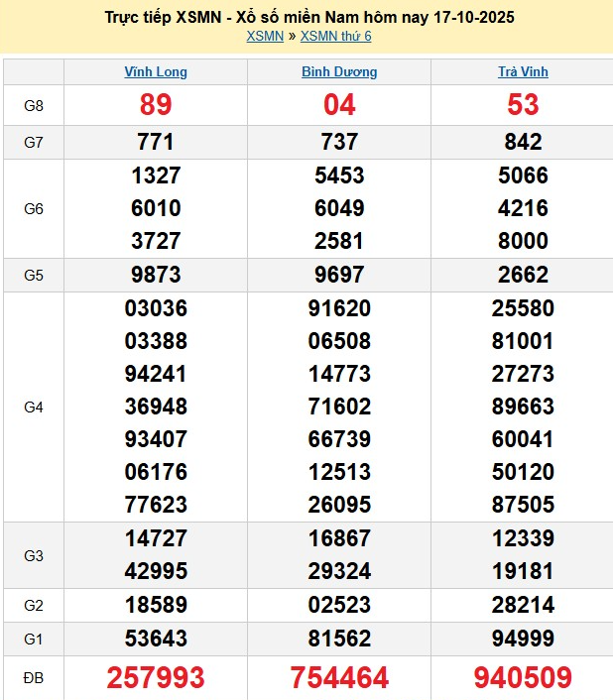
Task: Open the Vĩnh Long province link
Action: tap(156, 72)
